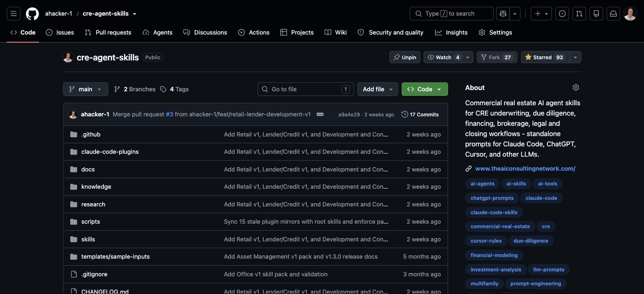Screen dimensions: 644x294
Task: Switch to the Pull requests tab
Action: 108,32
